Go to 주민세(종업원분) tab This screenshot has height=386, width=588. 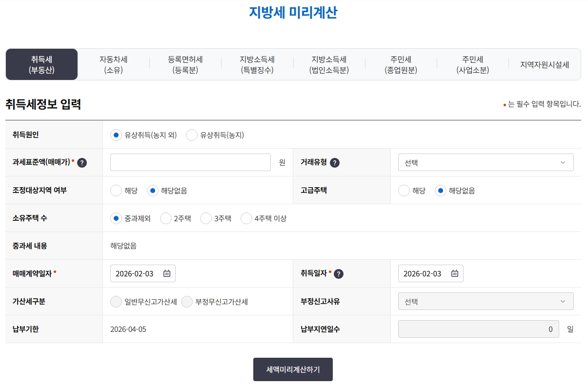[x=401, y=64]
